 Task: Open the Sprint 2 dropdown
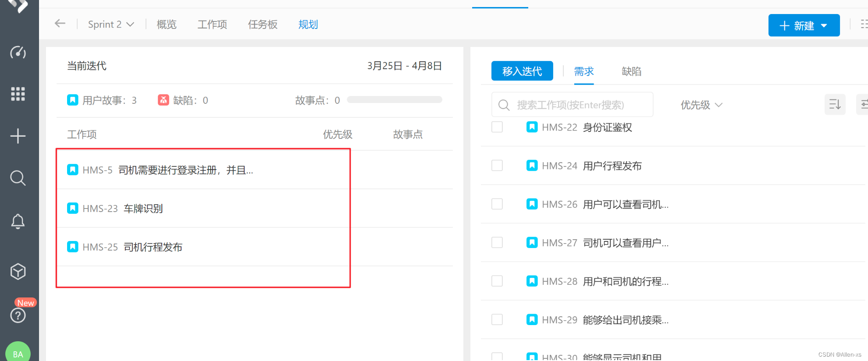(x=111, y=25)
